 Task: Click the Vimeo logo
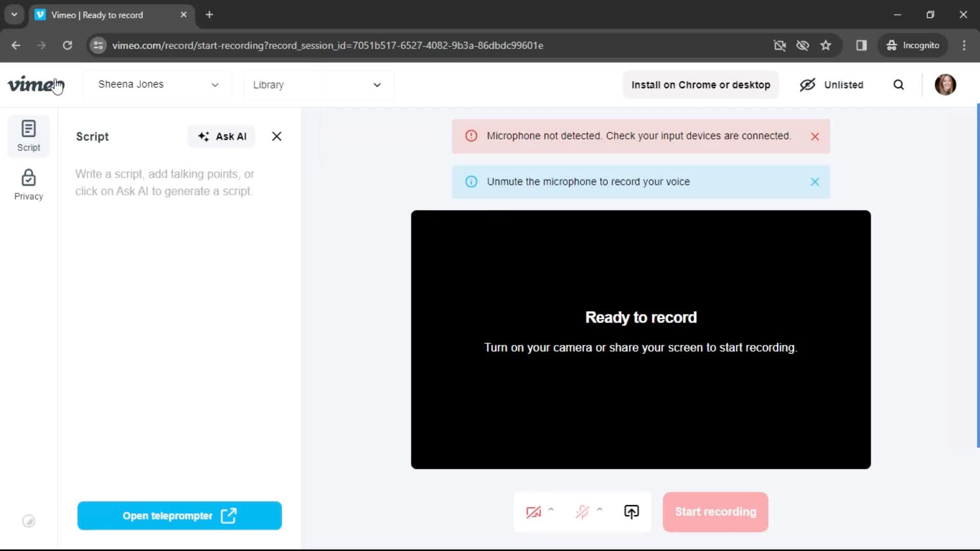pos(36,85)
